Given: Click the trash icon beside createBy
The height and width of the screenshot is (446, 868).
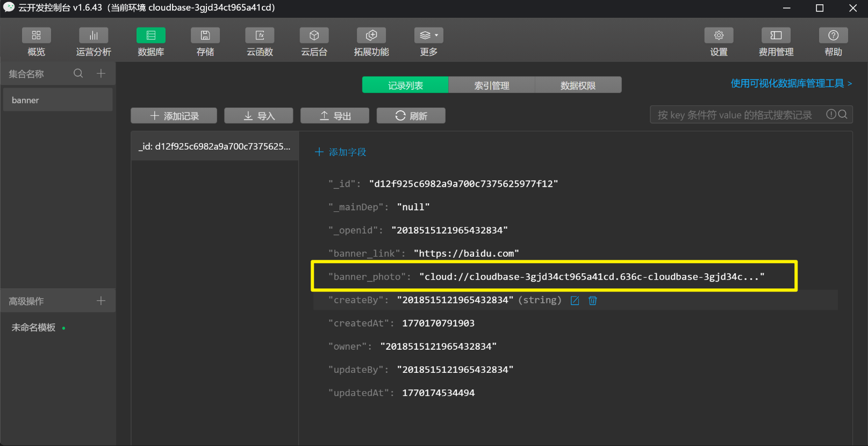Looking at the screenshot, I should tap(592, 300).
